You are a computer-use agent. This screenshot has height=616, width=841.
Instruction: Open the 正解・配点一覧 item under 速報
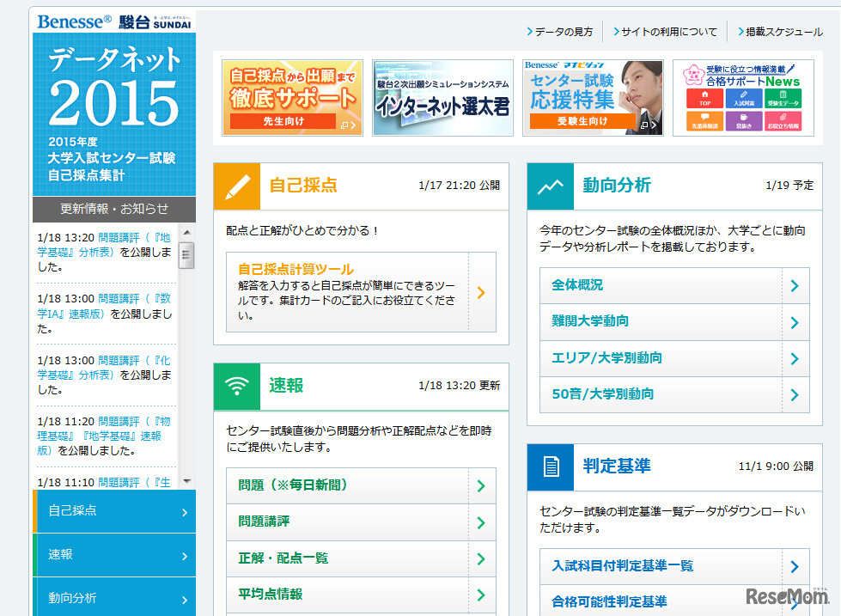pos(361,558)
